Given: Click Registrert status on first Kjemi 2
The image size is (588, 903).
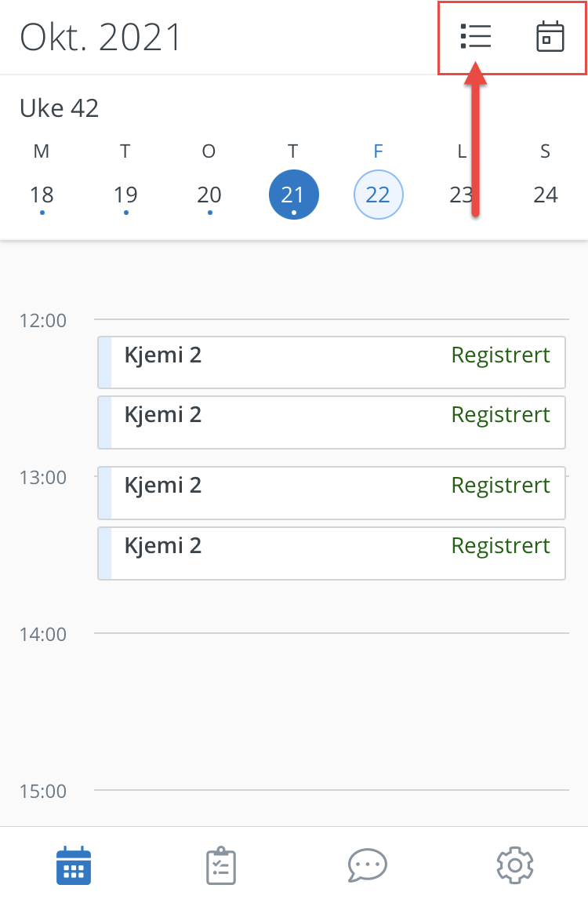Looking at the screenshot, I should (500, 355).
